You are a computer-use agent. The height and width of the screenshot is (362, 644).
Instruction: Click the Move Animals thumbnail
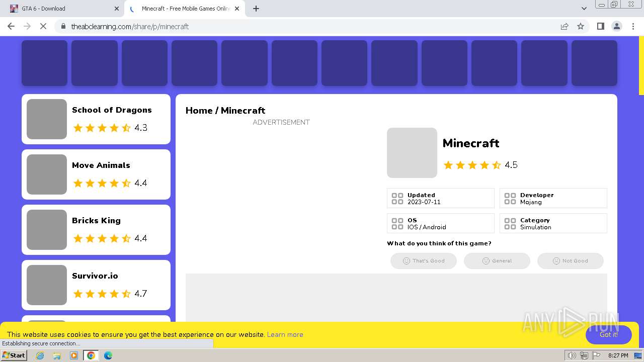pos(47,174)
